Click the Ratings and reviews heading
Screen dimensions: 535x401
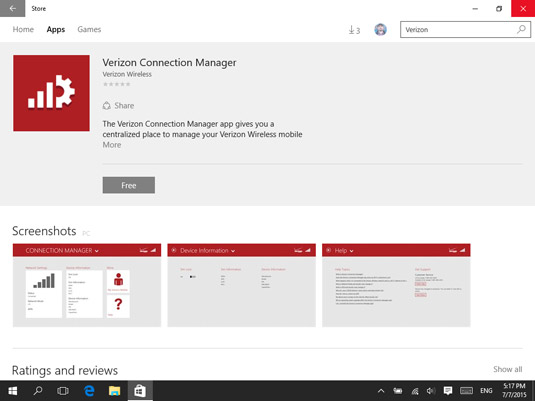click(65, 370)
